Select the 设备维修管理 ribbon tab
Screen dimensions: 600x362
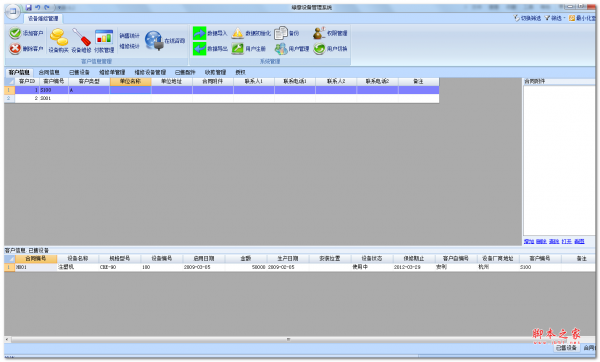coord(43,18)
